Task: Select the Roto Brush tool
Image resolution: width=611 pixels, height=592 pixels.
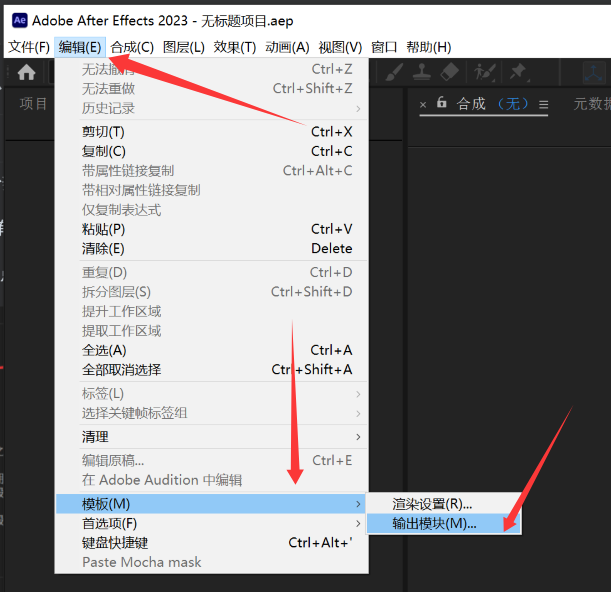Action: click(x=486, y=72)
